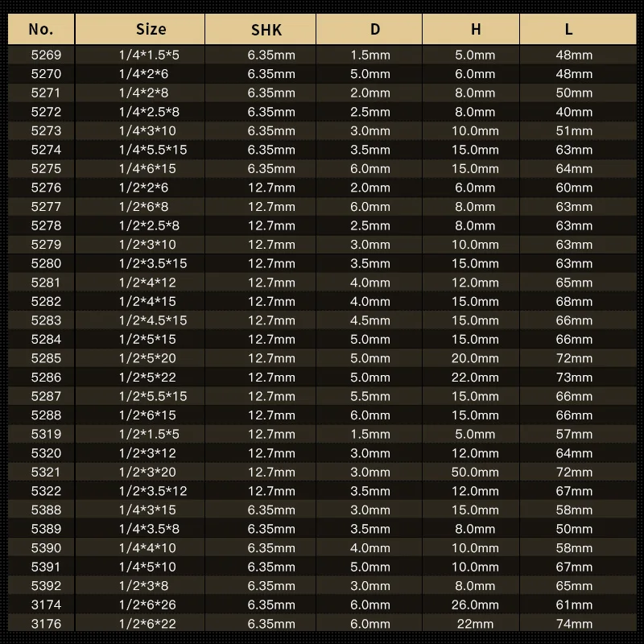Select row number 5276
Screen dimensions: 644x644
pyautogui.click(x=46, y=188)
